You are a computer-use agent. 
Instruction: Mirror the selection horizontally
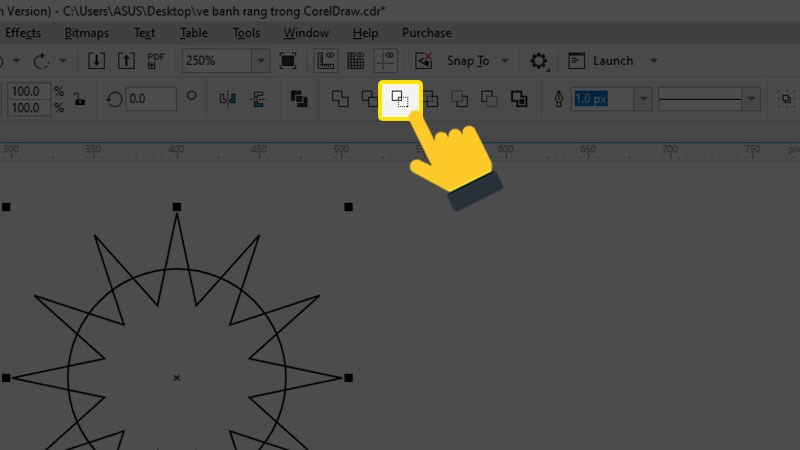click(x=228, y=99)
